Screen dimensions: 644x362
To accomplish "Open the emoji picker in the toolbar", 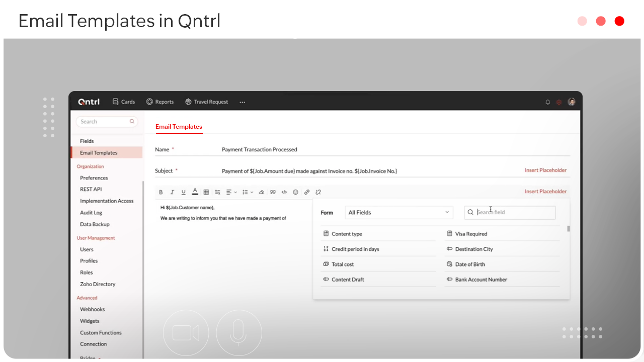I will click(295, 192).
